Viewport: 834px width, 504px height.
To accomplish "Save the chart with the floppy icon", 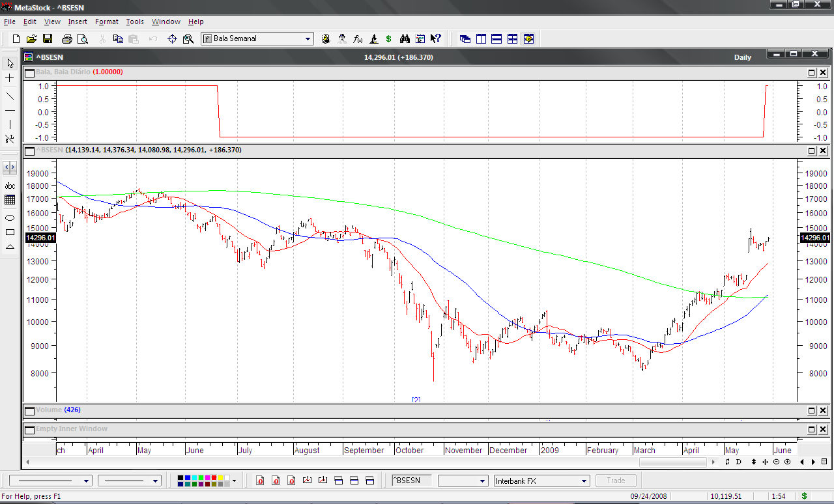I will point(48,39).
